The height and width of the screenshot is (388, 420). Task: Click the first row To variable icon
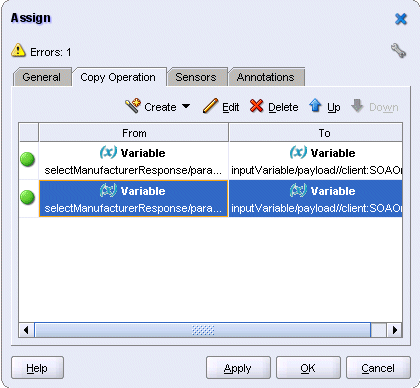point(298,152)
